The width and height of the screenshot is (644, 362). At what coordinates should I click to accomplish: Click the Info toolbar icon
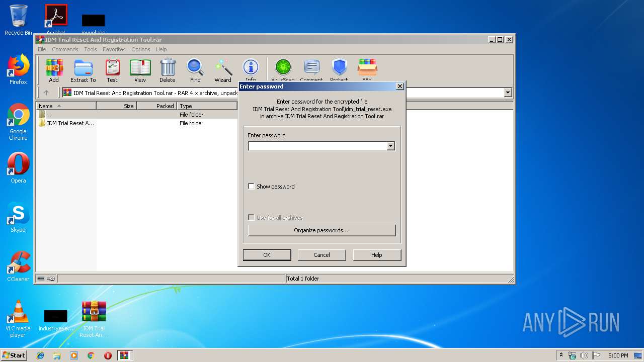tap(251, 69)
